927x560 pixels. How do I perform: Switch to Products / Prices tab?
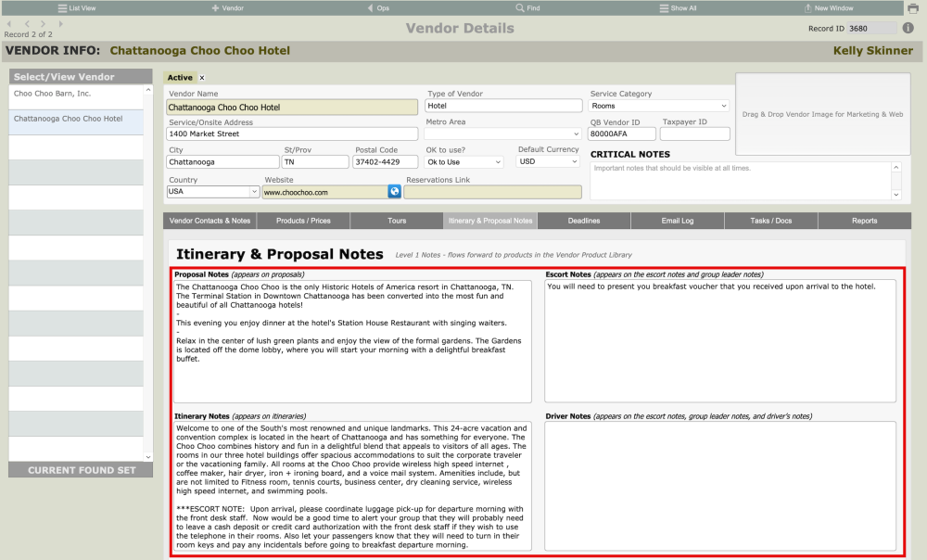pos(303,221)
